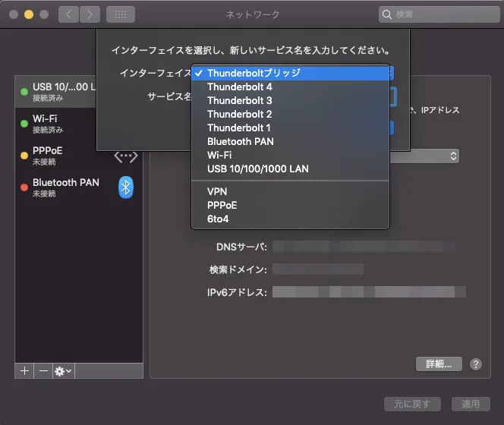The height and width of the screenshot is (425, 504).
Task: Choose Wi-Fi in interface dropdown
Action: (x=290, y=156)
